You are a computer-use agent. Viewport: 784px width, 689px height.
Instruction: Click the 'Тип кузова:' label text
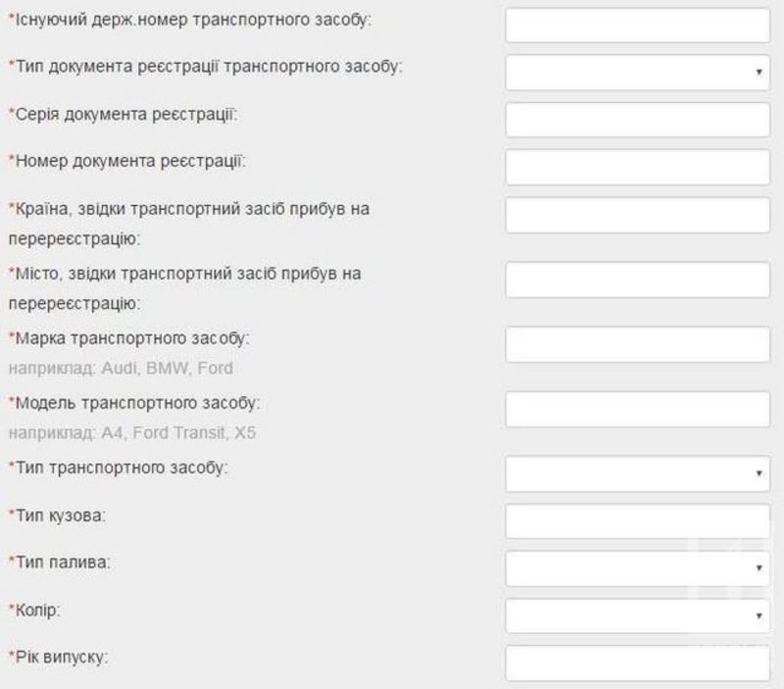pos(57,515)
